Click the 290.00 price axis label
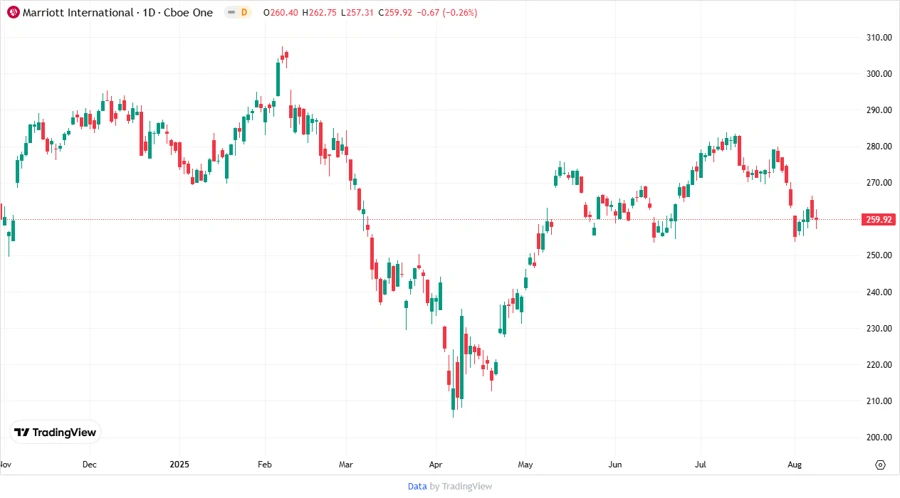Viewport: 900px width, 498px height. pyautogui.click(x=879, y=110)
